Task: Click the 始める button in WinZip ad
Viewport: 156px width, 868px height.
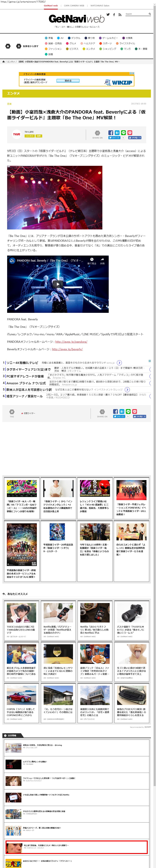Action: tap(68, 81)
